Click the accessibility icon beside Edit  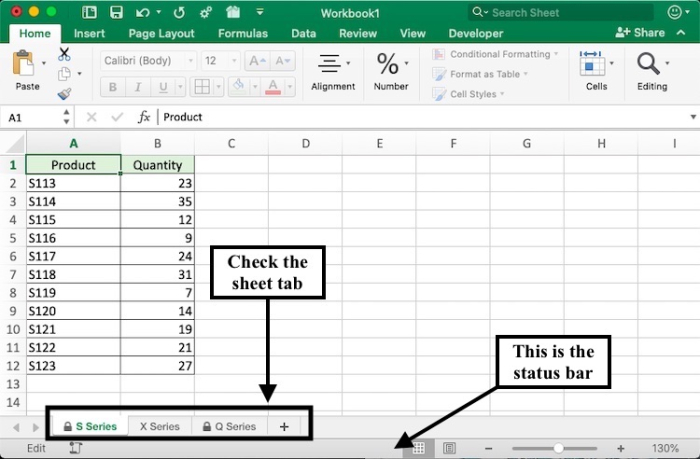[x=76, y=448]
